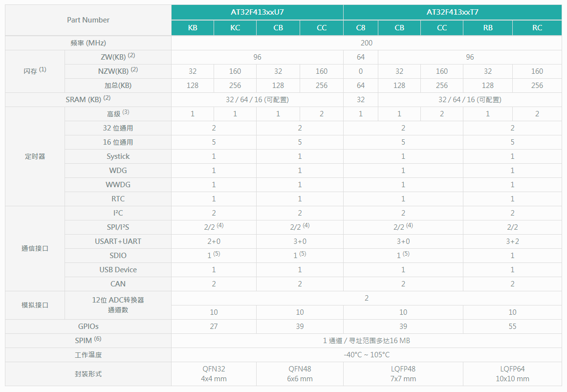Click the LQFP64 10x10 mm package cell

pyautogui.click(x=512, y=374)
